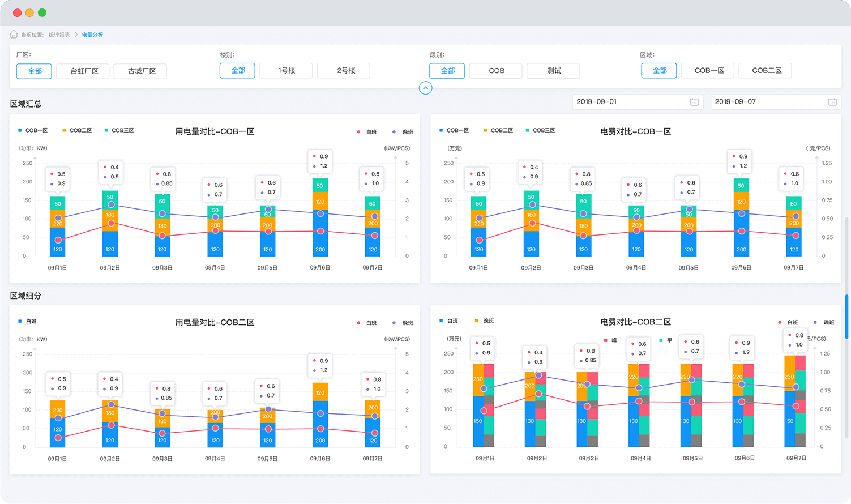Filter region by the COB二区 button
The width and height of the screenshot is (851, 504).
[766, 71]
